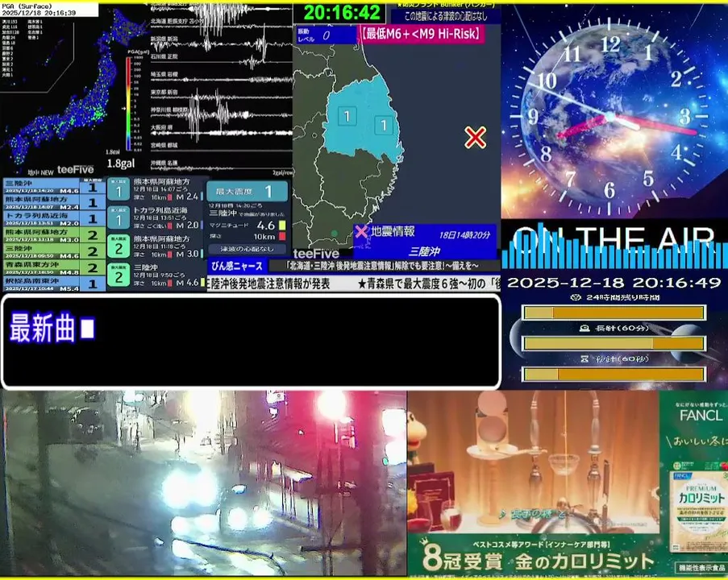Click the teeFive watermark on prefecture map
Screen dimensions: 728x580
(x=316, y=253)
